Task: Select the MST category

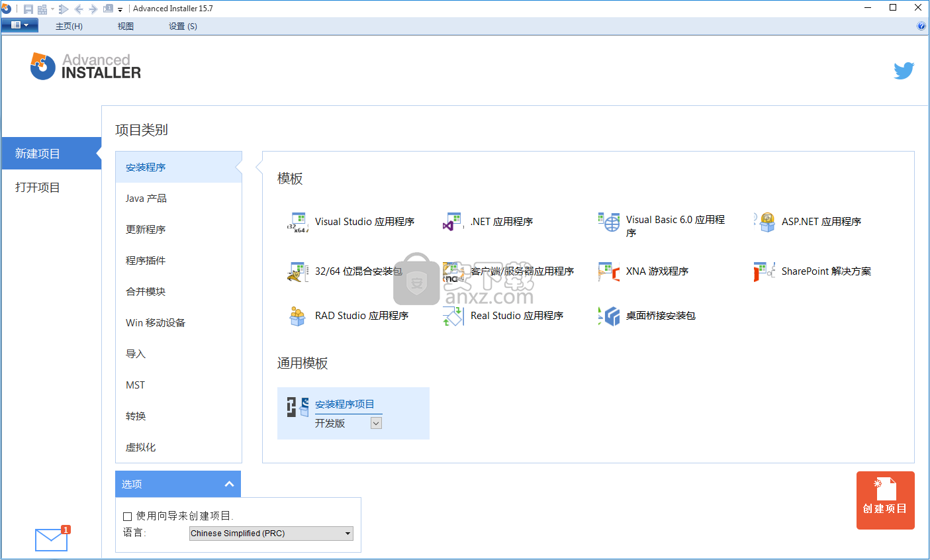Action: point(179,385)
